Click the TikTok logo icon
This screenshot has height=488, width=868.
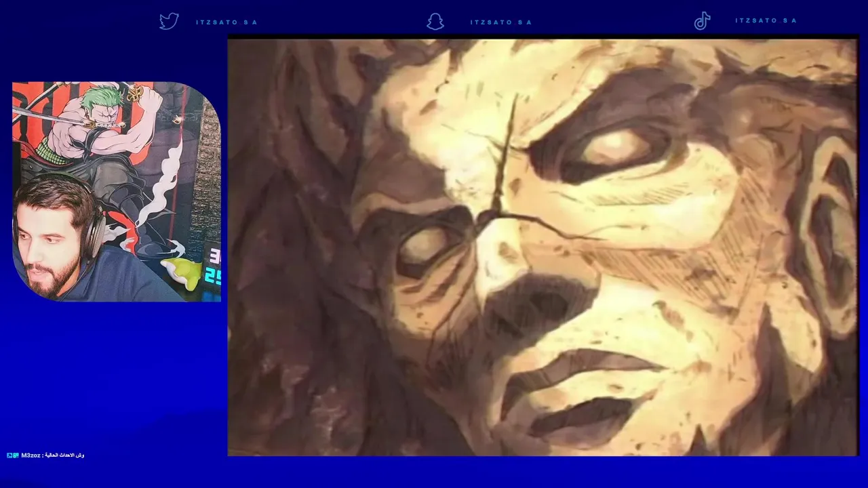point(702,22)
